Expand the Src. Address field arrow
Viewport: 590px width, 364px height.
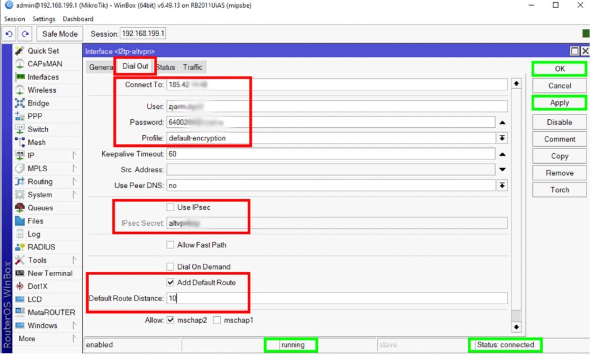tap(502, 169)
